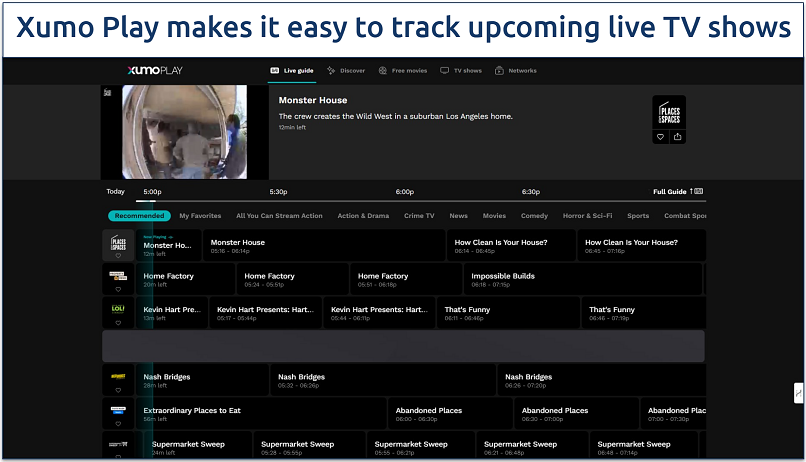Share the Monster House program

tap(677, 137)
